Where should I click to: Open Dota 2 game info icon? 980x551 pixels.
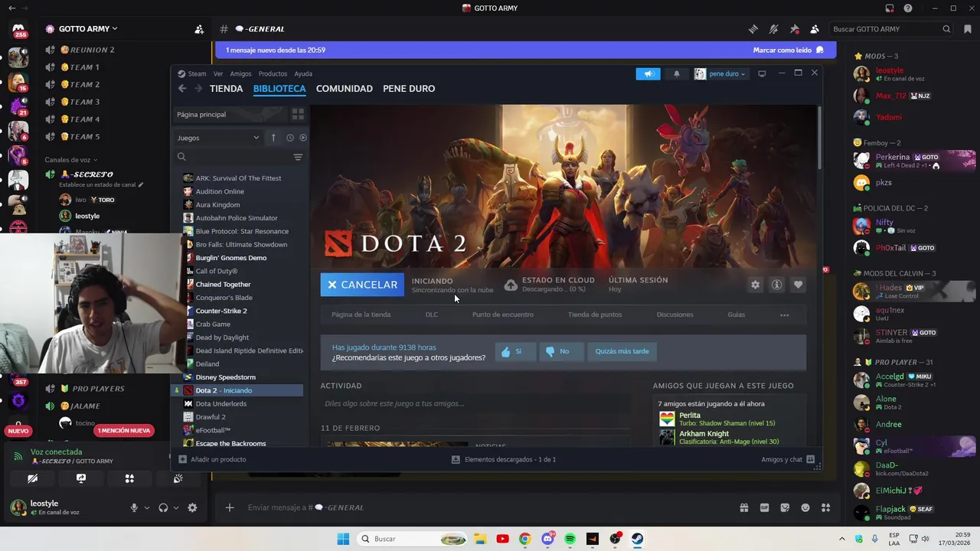pyautogui.click(x=776, y=285)
